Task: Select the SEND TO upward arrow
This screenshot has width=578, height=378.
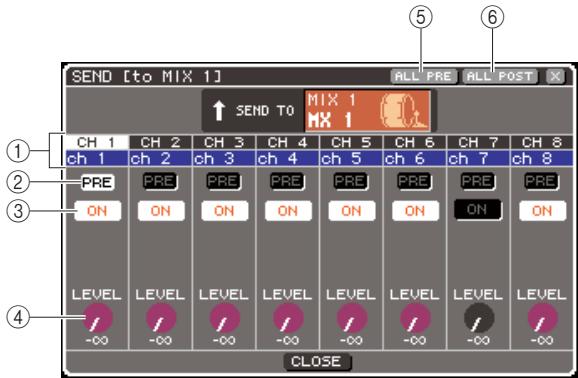Action: coord(219,111)
